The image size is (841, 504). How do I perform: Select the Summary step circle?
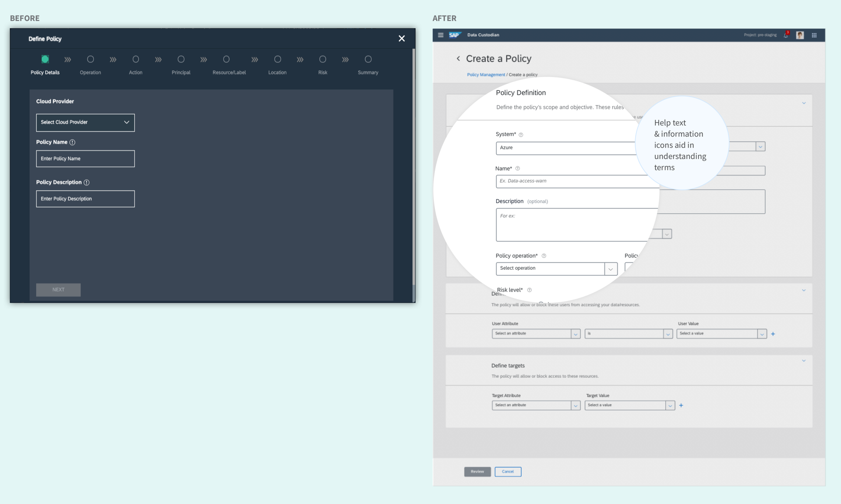[x=368, y=59]
